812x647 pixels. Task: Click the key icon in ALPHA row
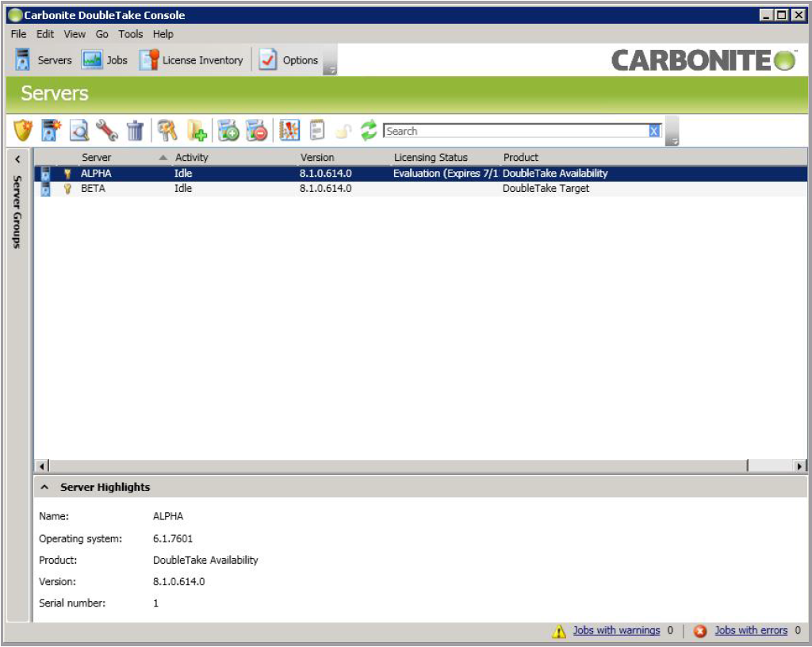tap(67, 174)
